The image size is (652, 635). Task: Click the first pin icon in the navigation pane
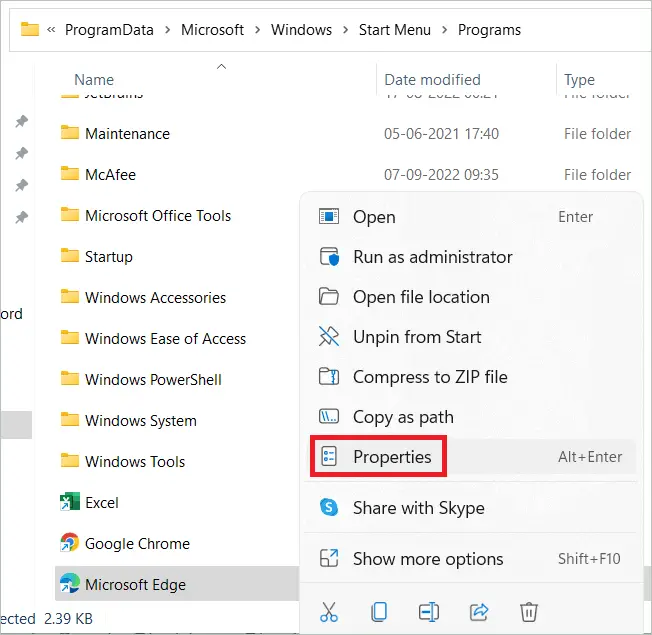pyautogui.click(x=22, y=121)
